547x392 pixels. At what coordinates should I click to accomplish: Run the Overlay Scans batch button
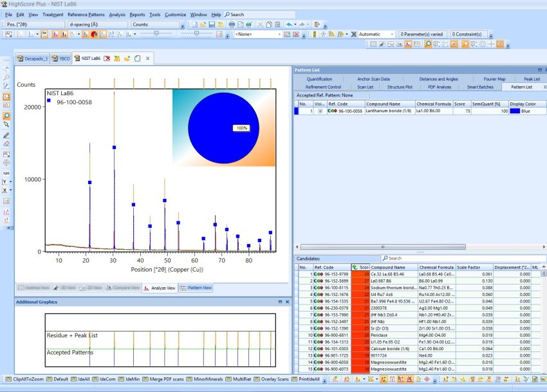[x=271, y=379]
